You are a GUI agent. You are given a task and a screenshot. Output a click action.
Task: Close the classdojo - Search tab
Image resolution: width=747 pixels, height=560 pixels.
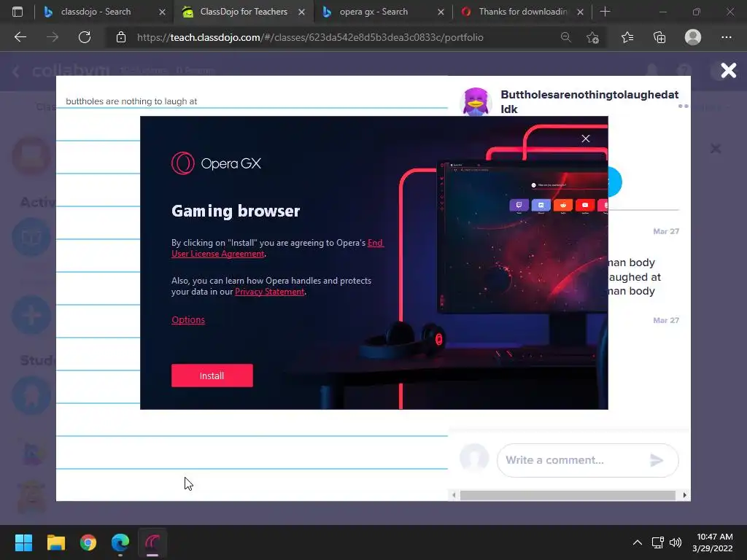point(162,12)
